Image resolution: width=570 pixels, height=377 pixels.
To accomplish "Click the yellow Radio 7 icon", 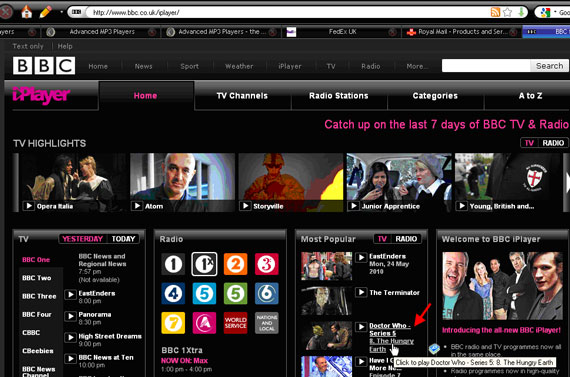I will pos(173,322).
